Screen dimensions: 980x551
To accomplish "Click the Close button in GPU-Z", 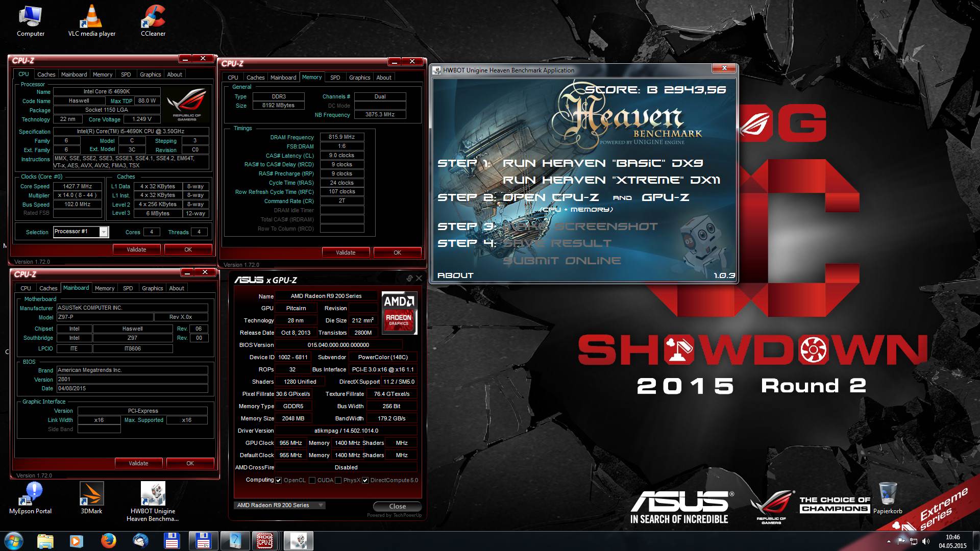I will [x=398, y=506].
